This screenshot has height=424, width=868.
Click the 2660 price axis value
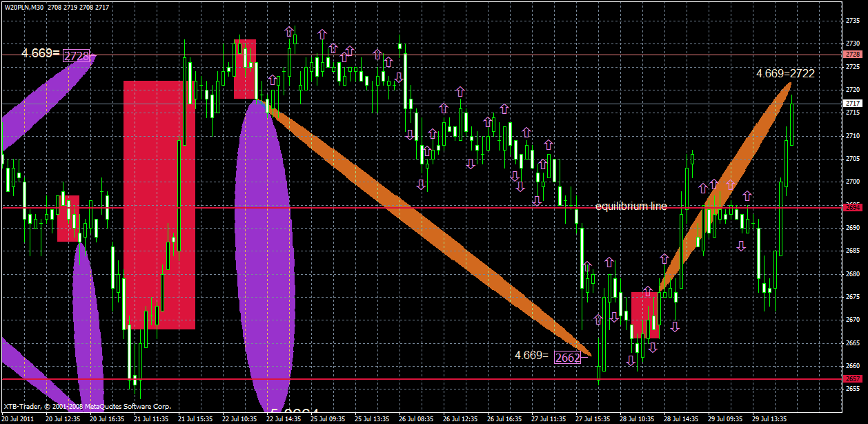coord(852,365)
